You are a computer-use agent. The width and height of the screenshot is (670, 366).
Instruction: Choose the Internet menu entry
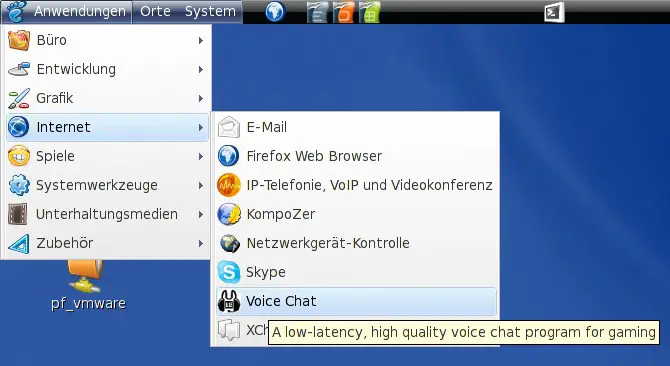[107, 127]
